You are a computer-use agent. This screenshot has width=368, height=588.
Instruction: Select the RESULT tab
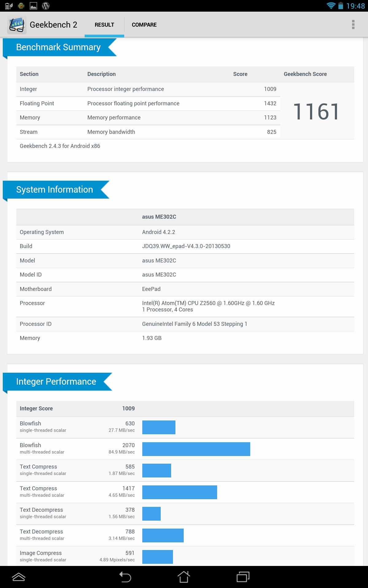[104, 25]
